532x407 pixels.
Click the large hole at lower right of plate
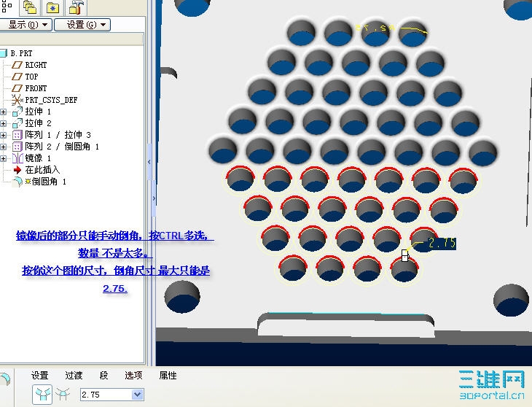(x=511, y=301)
